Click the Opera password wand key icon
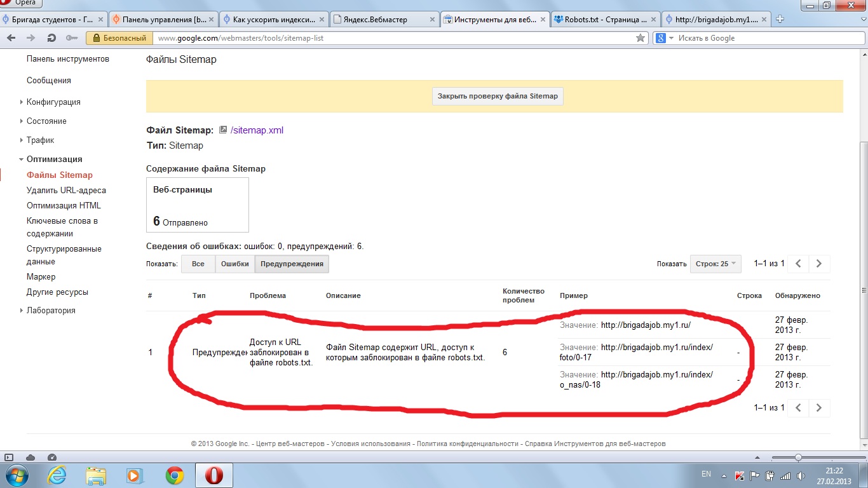The width and height of the screenshot is (868, 488). coord(71,38)
